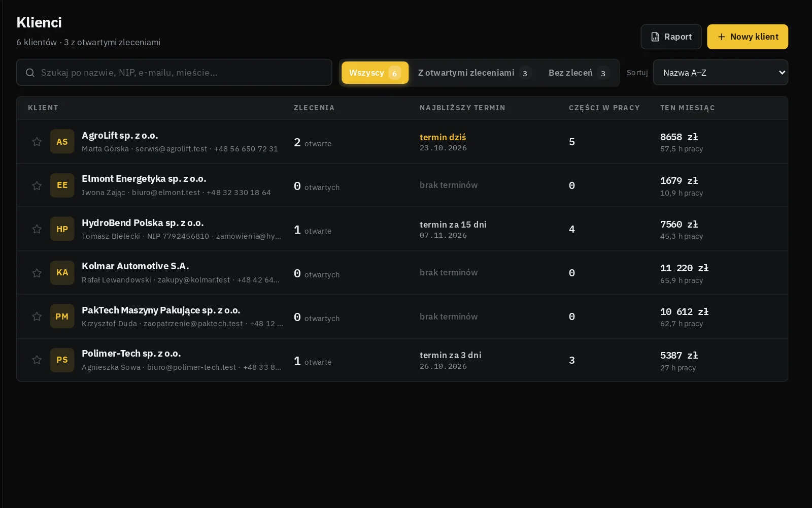Select the Wszyscy filter tab

coord(375,73)
